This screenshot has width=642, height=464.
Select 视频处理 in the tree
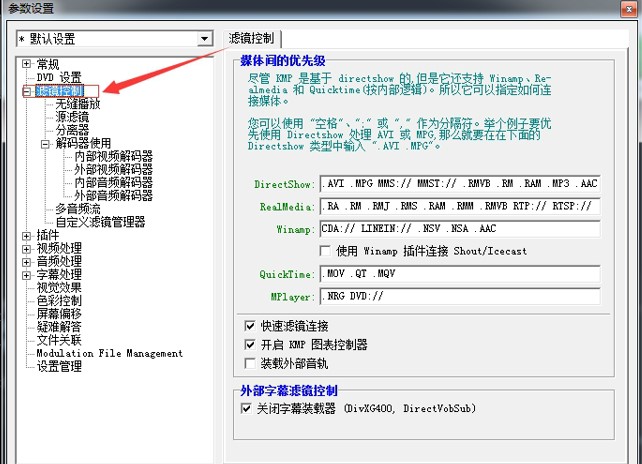(59, 248)
